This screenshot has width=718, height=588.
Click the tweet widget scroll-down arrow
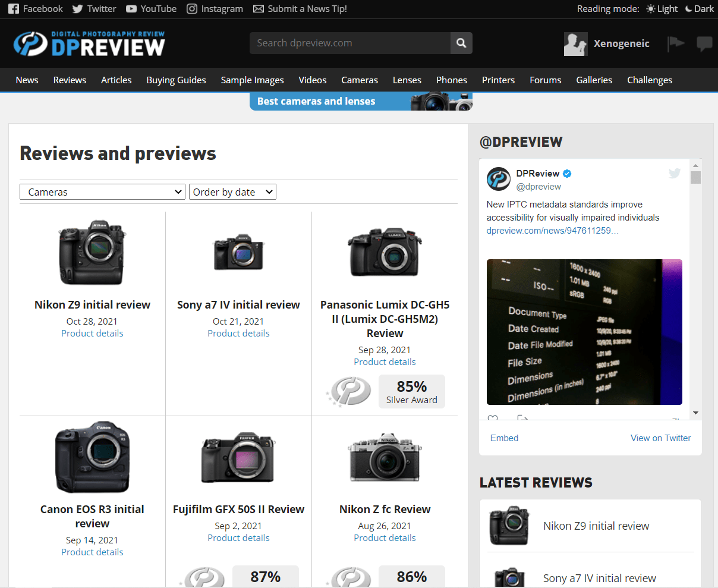[695, 413]
